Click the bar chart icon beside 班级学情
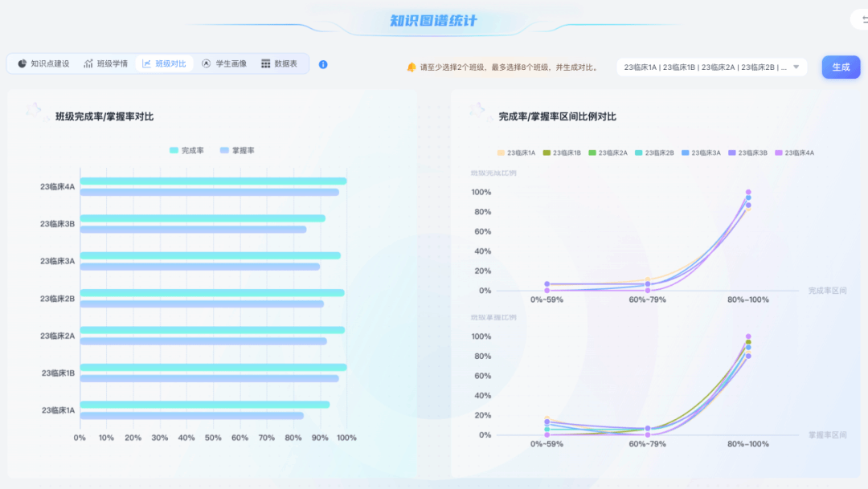The image size is (868, 489). [88, 63]
